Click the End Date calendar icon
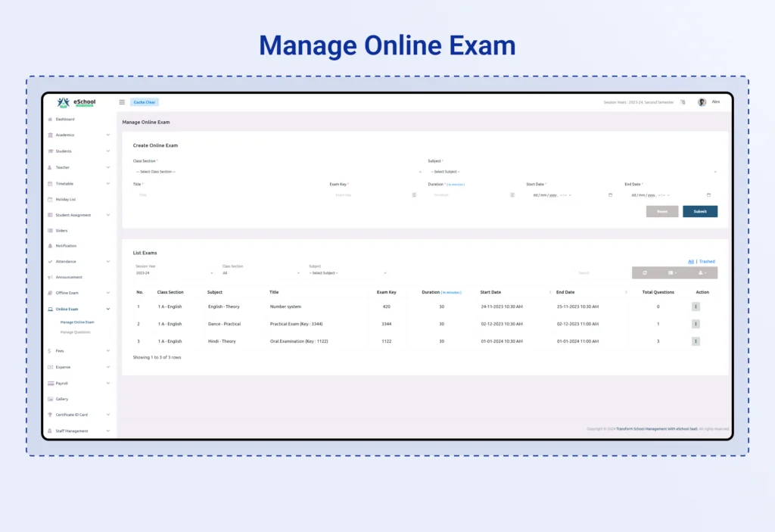 click(708, 195)
